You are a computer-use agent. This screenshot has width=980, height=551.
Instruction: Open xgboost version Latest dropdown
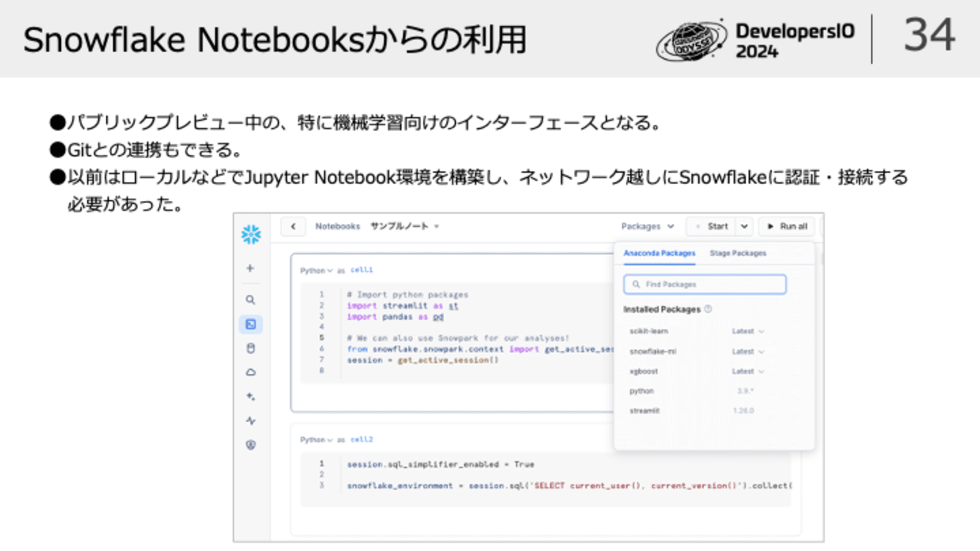pos(748,372)
